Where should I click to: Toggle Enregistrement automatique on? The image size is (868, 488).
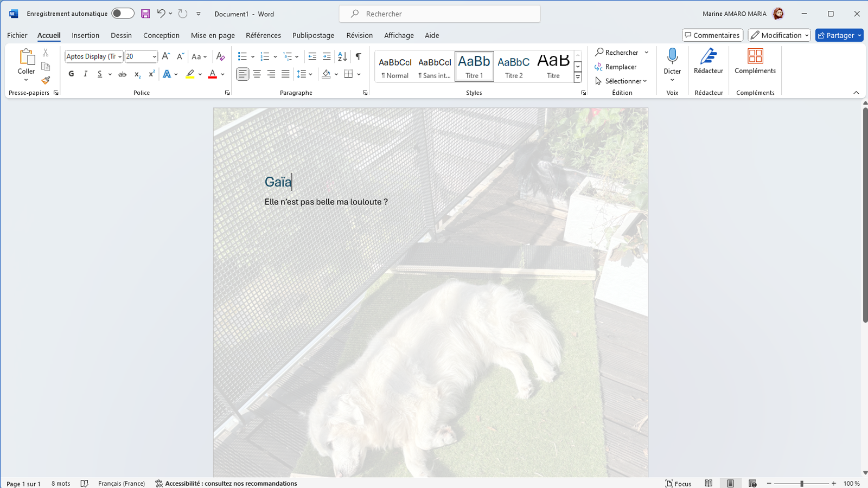pyautogui.click(x=123, y=13)
